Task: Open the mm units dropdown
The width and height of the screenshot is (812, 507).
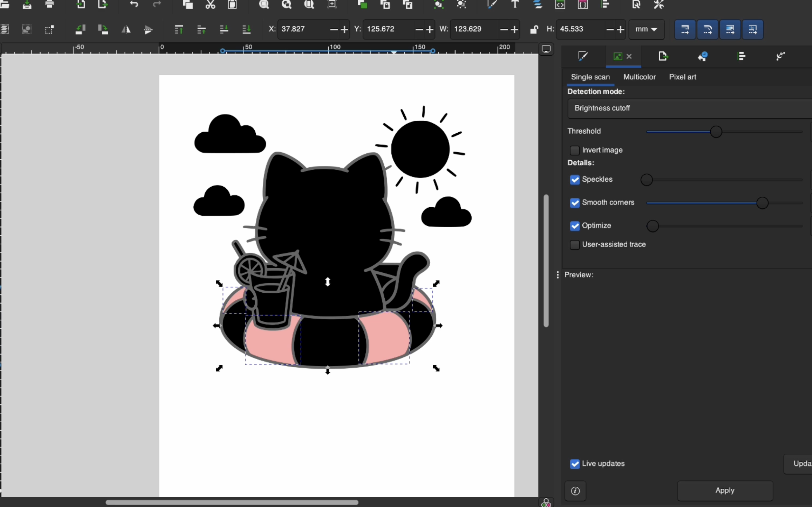Action: [646, 29]
